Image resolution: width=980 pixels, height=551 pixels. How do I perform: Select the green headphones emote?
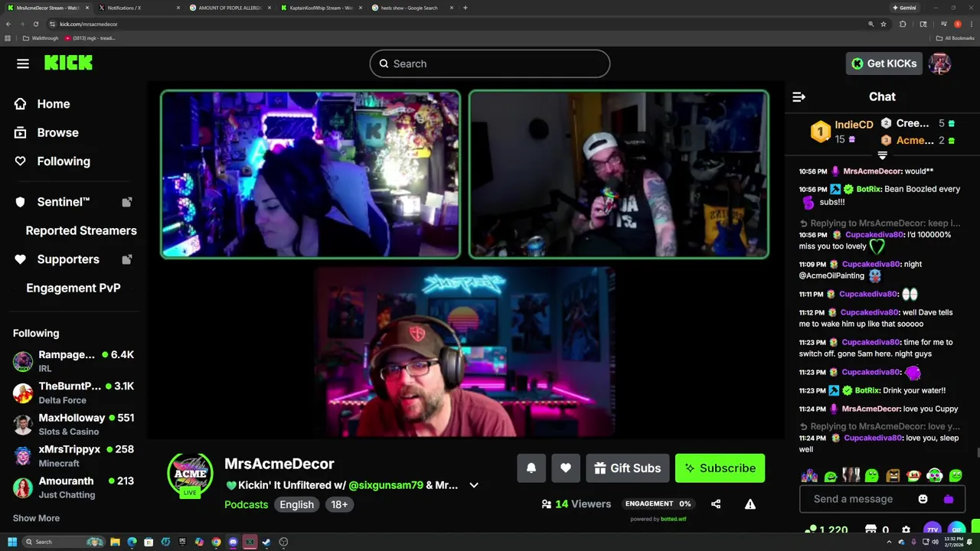tap(934, 475)
